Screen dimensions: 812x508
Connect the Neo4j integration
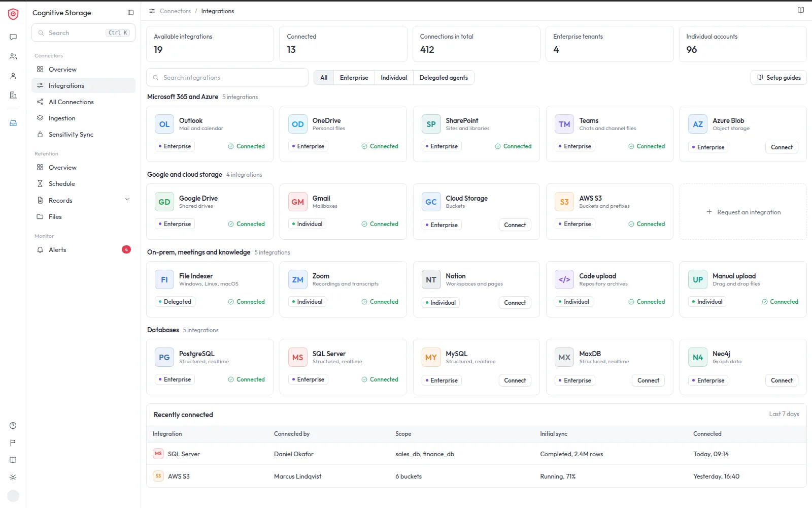point(782,380)
